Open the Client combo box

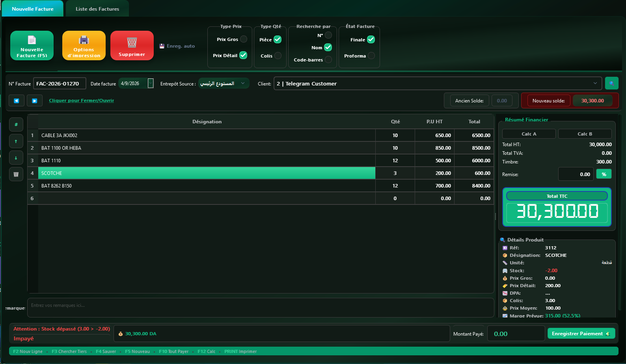438,84
